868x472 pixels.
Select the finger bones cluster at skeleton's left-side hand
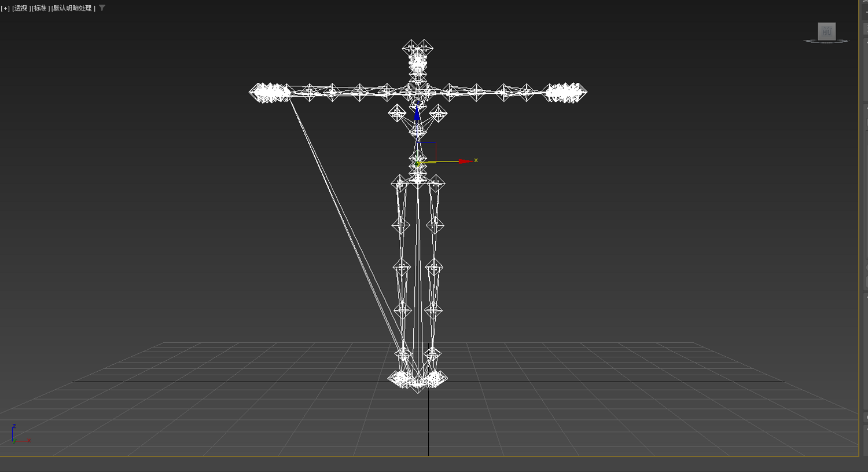point(269,93)
